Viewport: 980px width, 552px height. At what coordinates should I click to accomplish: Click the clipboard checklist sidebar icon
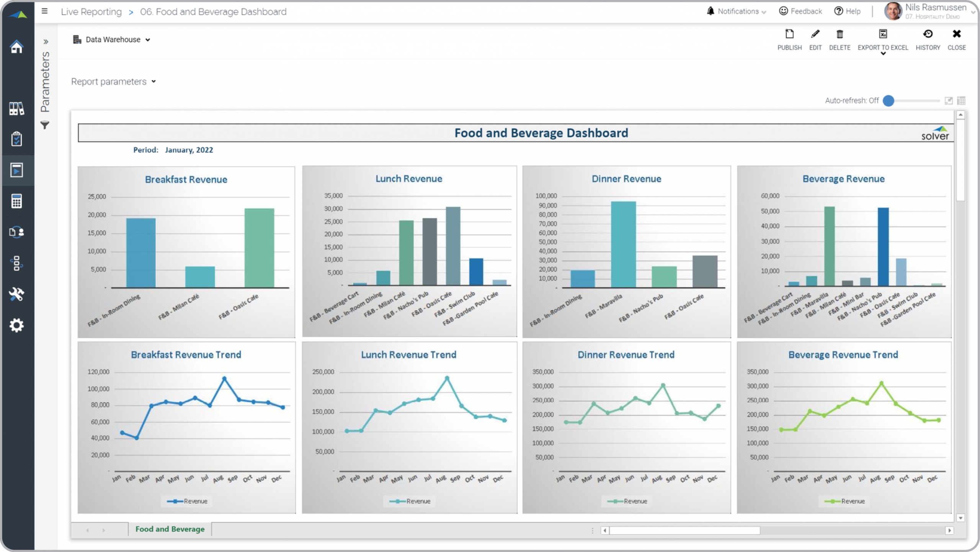coord(16,139)
